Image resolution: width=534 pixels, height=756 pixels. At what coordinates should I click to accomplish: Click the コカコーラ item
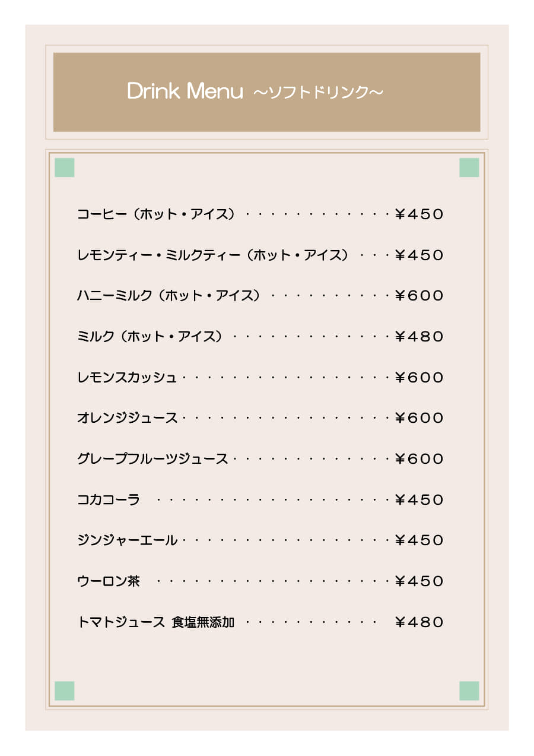click(109, 500)
